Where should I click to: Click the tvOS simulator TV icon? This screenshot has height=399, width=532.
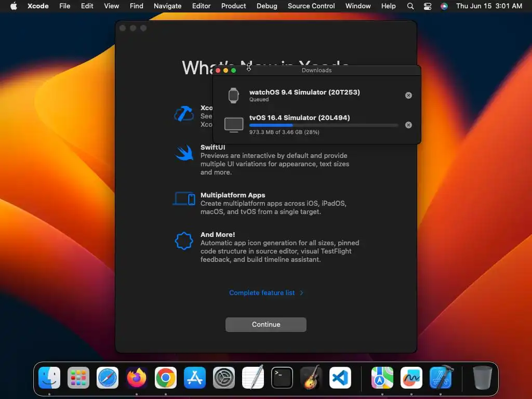234,125
